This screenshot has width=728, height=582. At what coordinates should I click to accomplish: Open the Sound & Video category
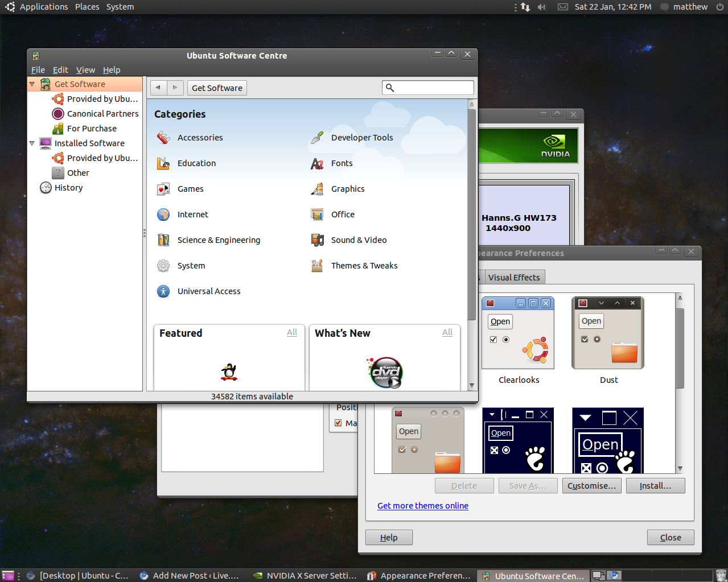pos(348,240)
